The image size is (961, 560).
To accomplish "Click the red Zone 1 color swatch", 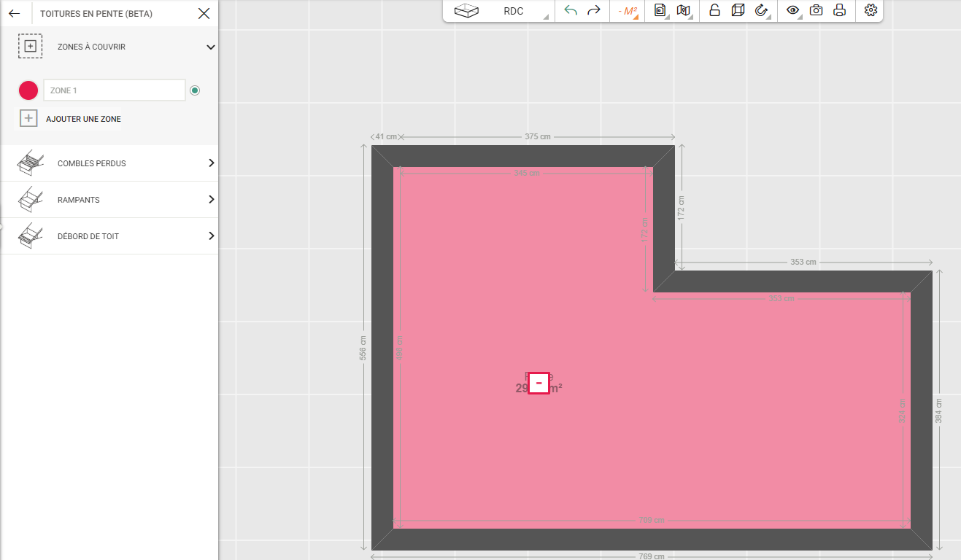I will click(28, 90).
